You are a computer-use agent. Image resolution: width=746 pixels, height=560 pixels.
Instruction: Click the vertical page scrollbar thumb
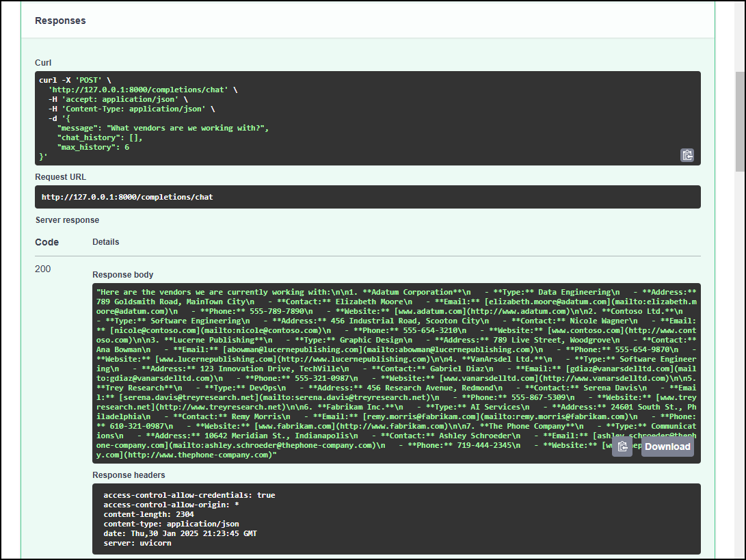(x=740, y=121)
